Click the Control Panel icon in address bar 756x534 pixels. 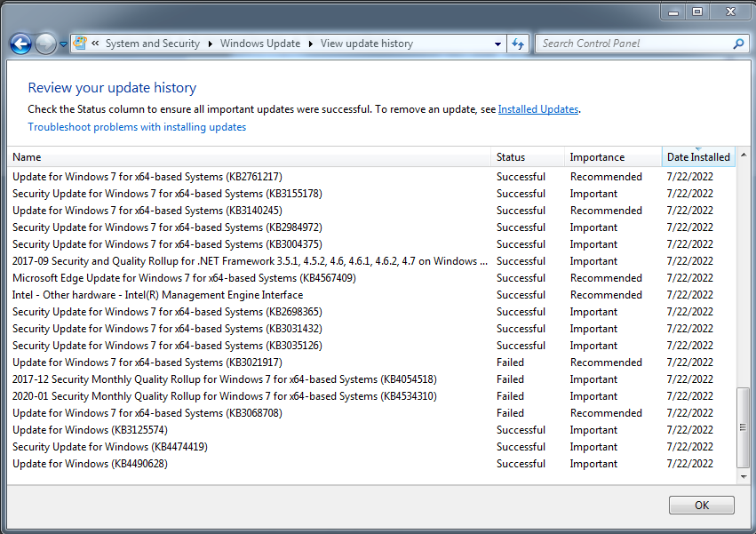click(x=80, y=44)
